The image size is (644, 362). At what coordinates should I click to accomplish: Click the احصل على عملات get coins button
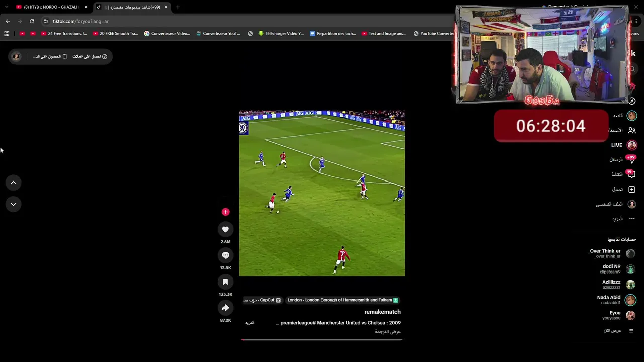coord(90,56)
